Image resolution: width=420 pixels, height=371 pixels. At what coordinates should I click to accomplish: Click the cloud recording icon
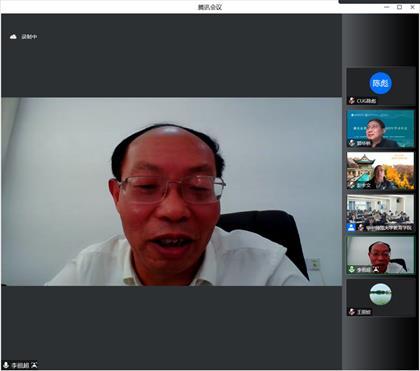point(13,37)
